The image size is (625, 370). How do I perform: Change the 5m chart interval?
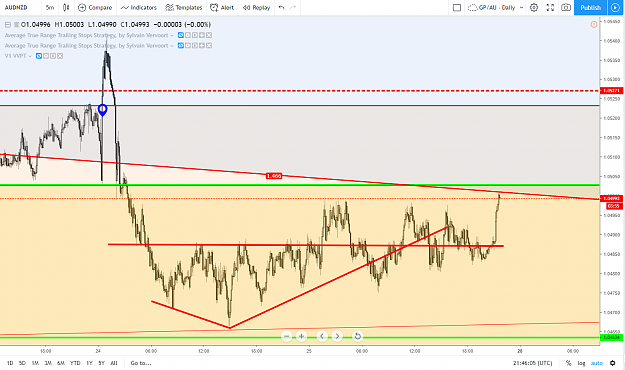coord(50,8)
